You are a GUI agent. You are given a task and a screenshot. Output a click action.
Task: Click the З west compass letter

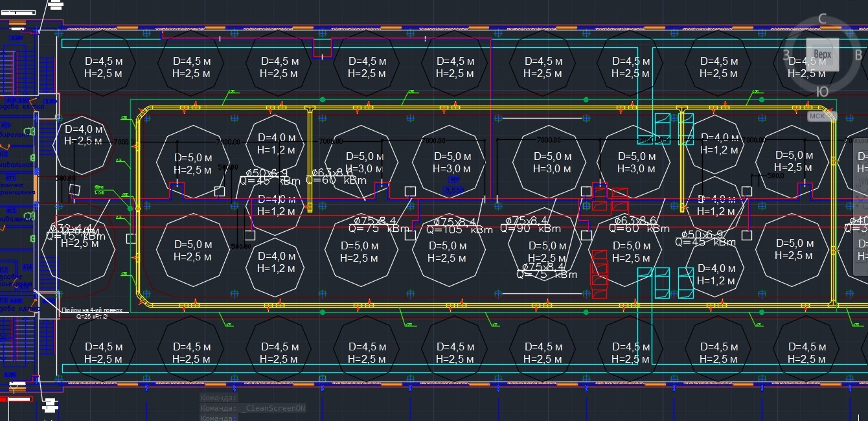point(786,54)
